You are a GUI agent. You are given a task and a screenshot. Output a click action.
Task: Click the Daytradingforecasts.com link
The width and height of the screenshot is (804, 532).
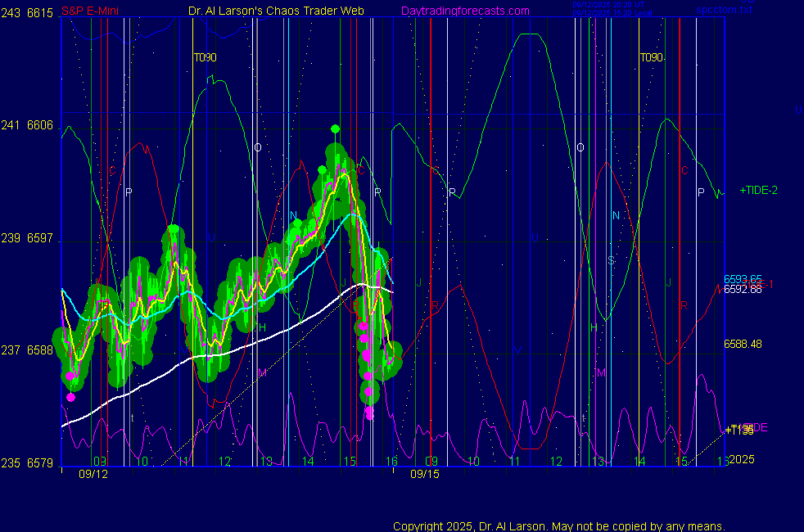464,11
